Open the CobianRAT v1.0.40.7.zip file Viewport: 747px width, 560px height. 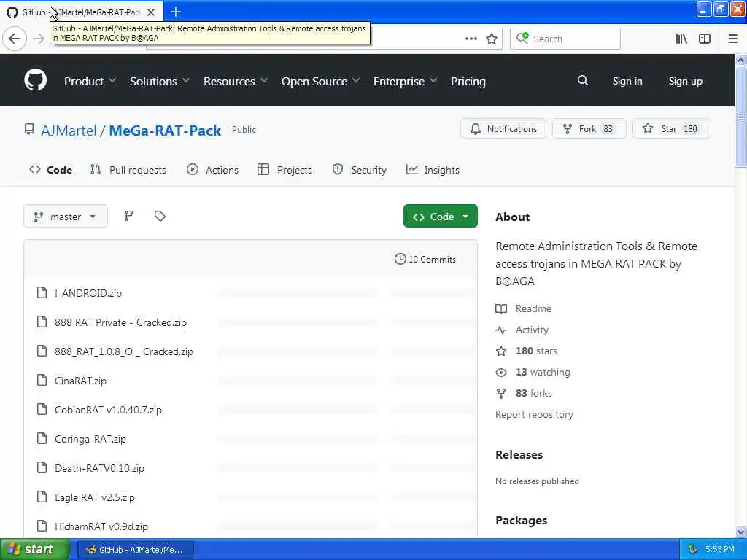coord(108,410)
